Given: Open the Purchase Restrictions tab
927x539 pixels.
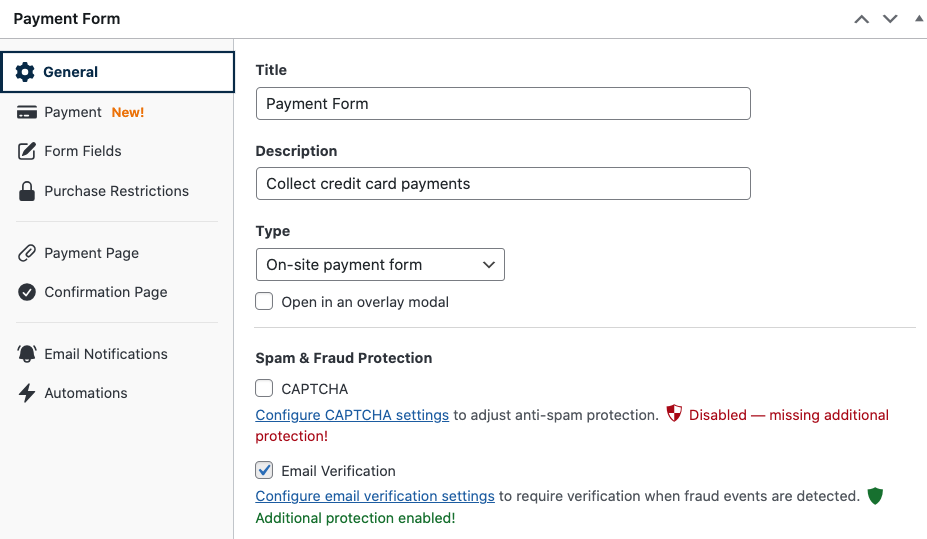Looking at the screenshot, I should click(x=116, y=191).
